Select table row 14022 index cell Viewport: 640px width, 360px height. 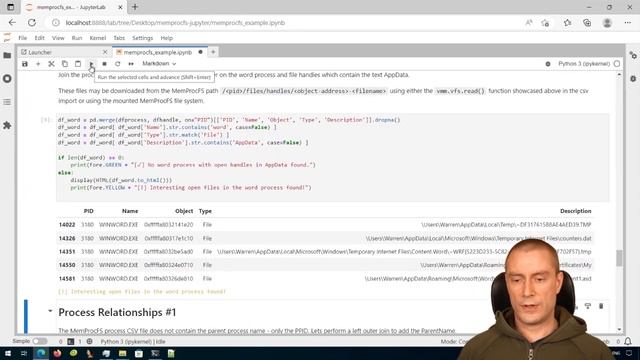pyautogui.click(x=67, y=224)
